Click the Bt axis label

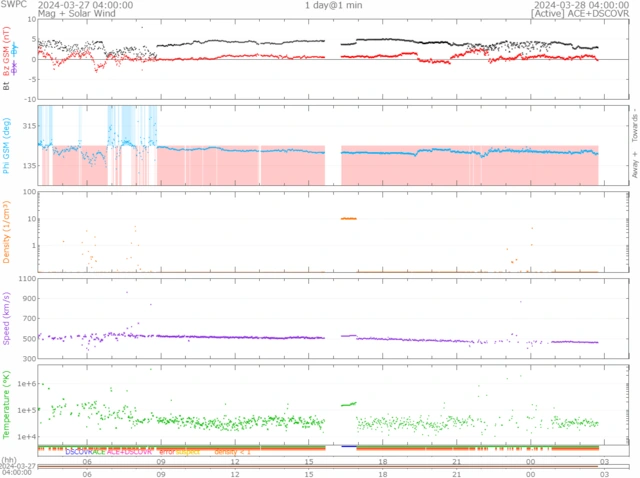click(x=8, y=87)
